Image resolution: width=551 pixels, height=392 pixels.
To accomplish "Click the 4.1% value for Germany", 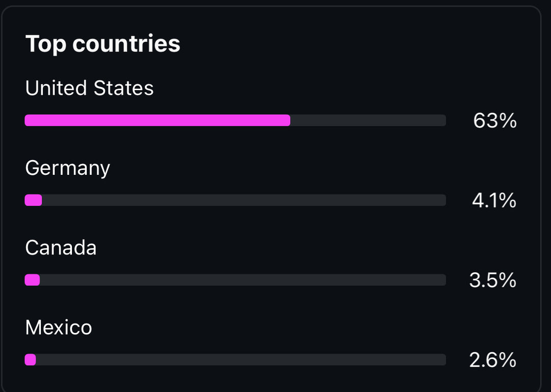I will click(x=494, y=201).
